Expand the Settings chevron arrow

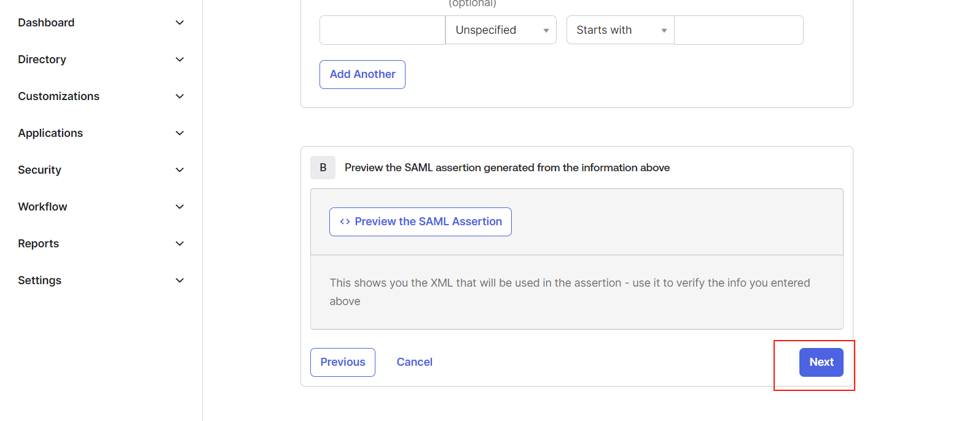click(x=179, y=280)
